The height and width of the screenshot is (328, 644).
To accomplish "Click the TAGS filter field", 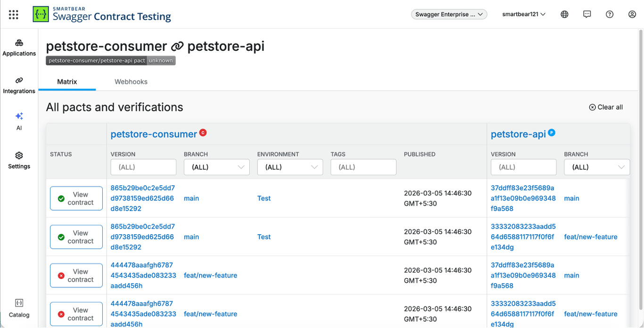I will (x=363, y=167).
